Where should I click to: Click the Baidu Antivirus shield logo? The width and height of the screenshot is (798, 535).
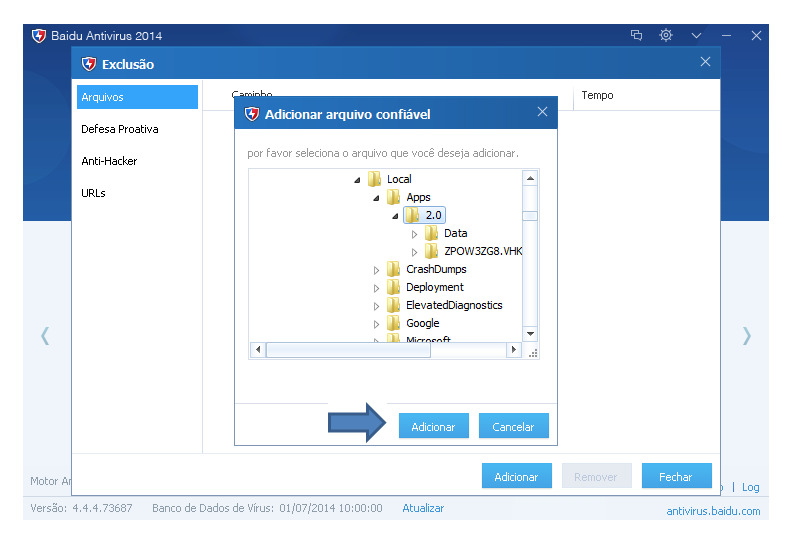click(x=39, y=36)
